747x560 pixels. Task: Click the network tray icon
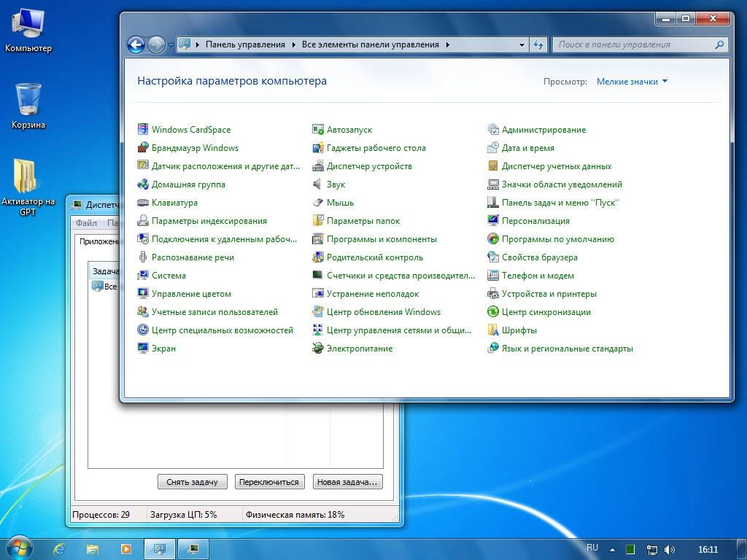651,550
